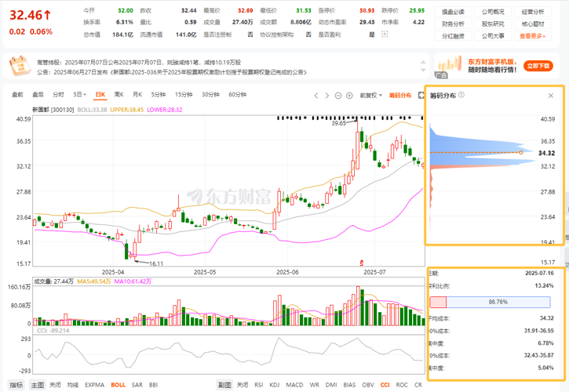
Task: Enable the DMI sub indicator
Action: 331,385
